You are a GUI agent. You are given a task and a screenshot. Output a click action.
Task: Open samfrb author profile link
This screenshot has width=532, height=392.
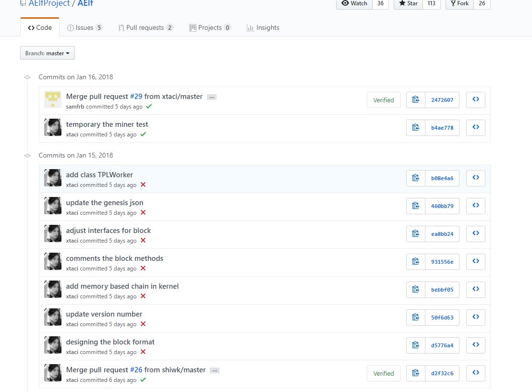pyautogui.click(x=75, y=107)
